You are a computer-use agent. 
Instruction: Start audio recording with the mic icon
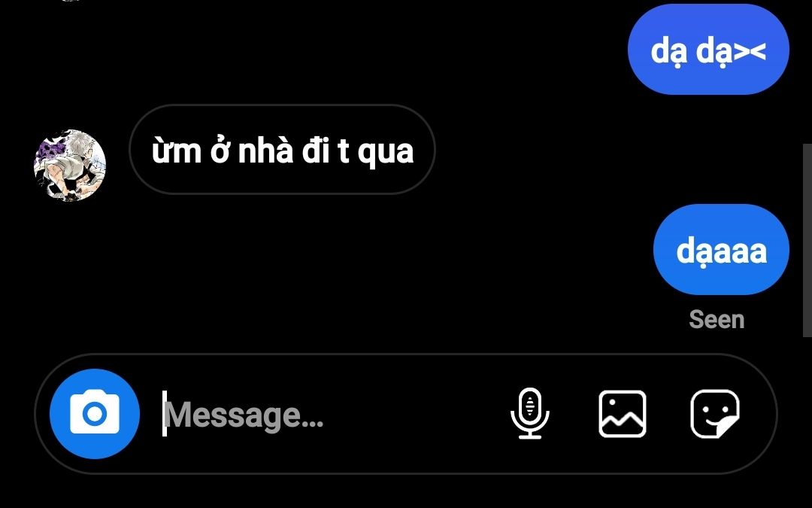530,413
